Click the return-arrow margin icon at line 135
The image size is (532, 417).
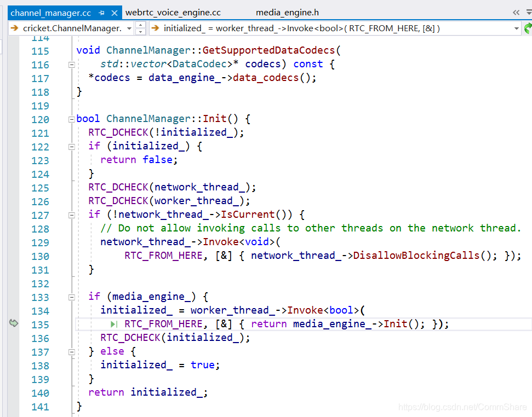pyautogui.click(x=14, y=323)
